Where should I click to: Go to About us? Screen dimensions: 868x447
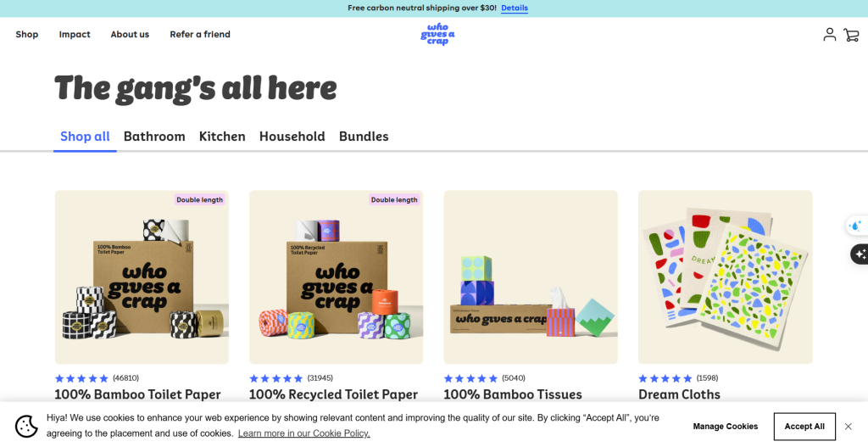(130, 34)
